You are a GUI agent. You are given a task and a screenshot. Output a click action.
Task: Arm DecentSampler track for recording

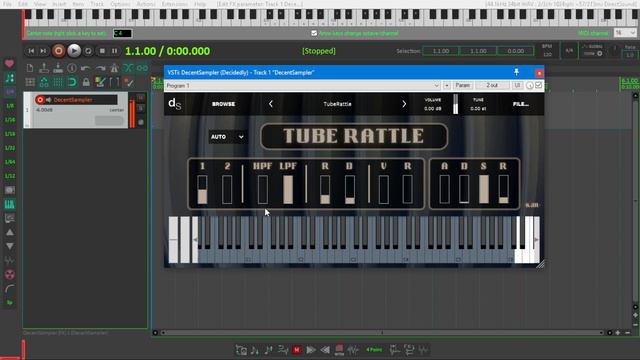pyautogui.click(x=40, y=100)
